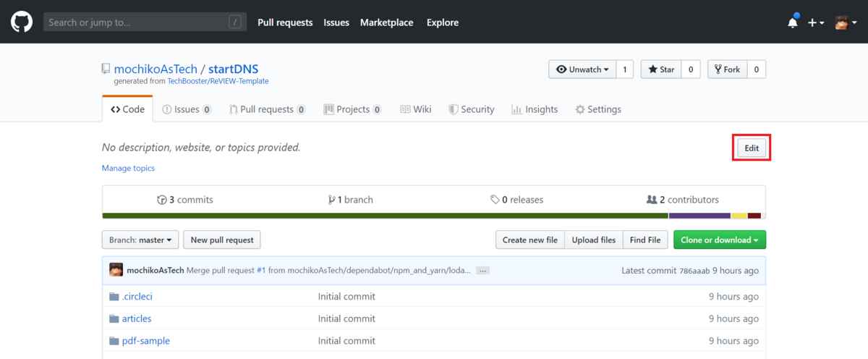This screenshot has width=868, height=359.
Task: Click the Edit description button
Action: (x=752, y=148)
